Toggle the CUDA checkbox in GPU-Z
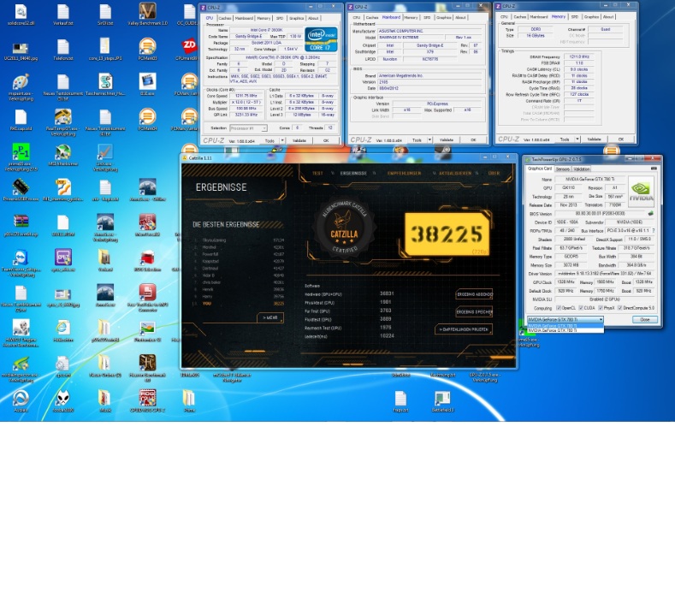 (581, 308)
